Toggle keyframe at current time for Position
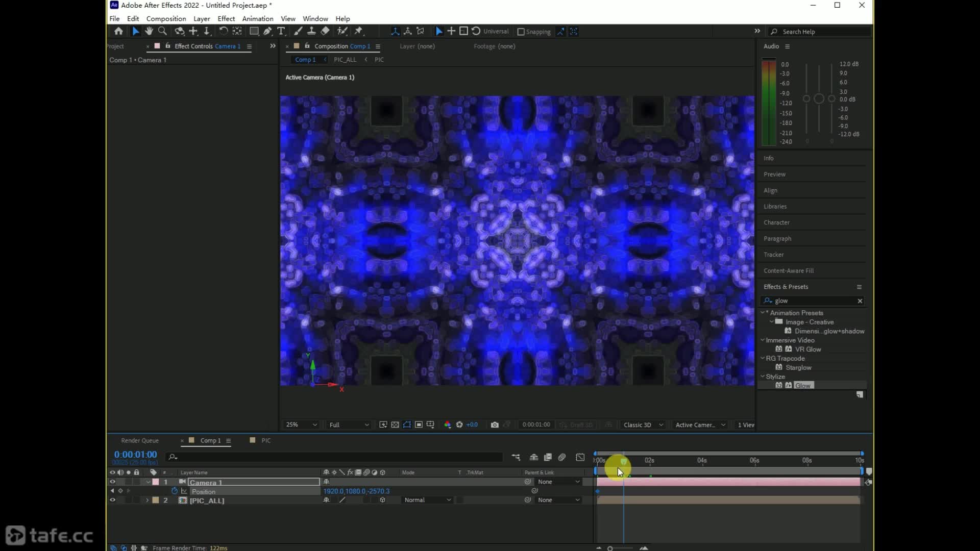This screenshot has height=551, width=980. [x=120, y=491]
